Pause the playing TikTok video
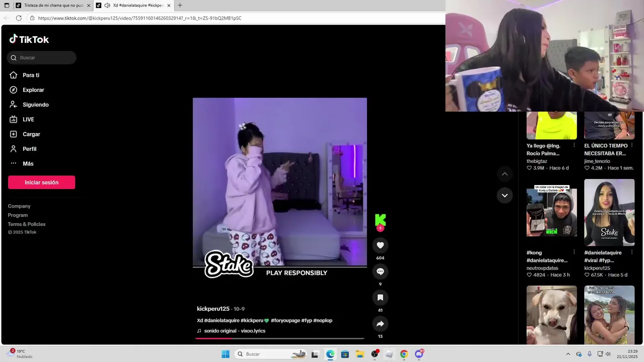 (280, 182)
